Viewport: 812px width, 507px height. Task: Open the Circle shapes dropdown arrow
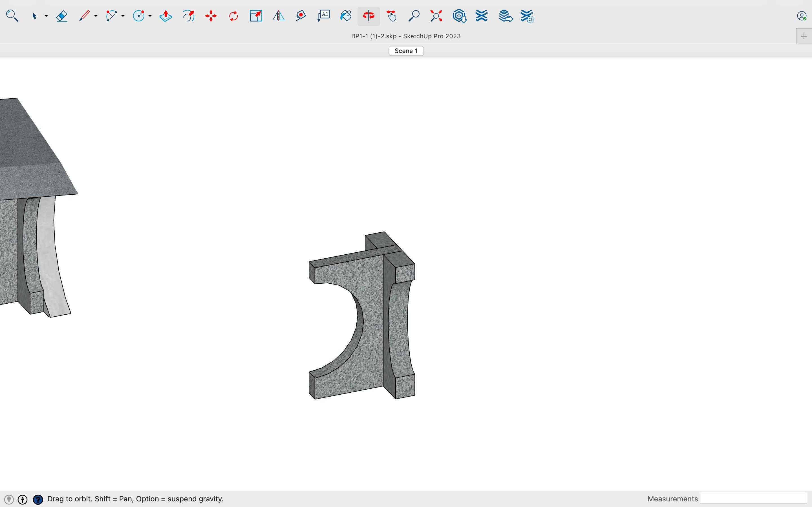[150, 16]
